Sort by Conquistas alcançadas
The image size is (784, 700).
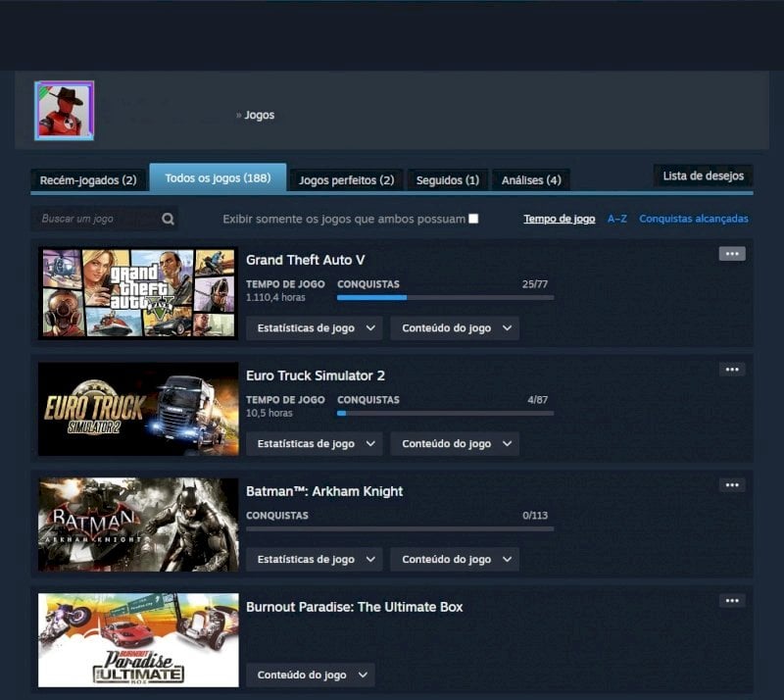click(x=694, y=219)
